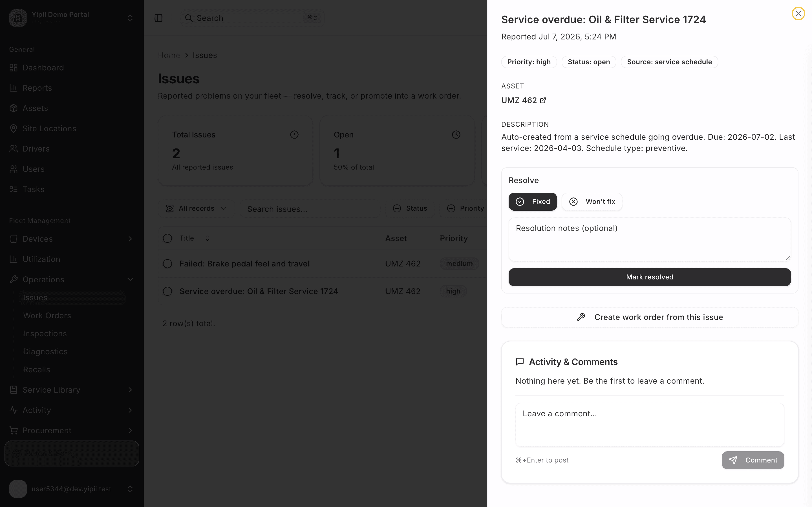Add a Status filter
Screen dimensions: 812x507
[410, 208]
